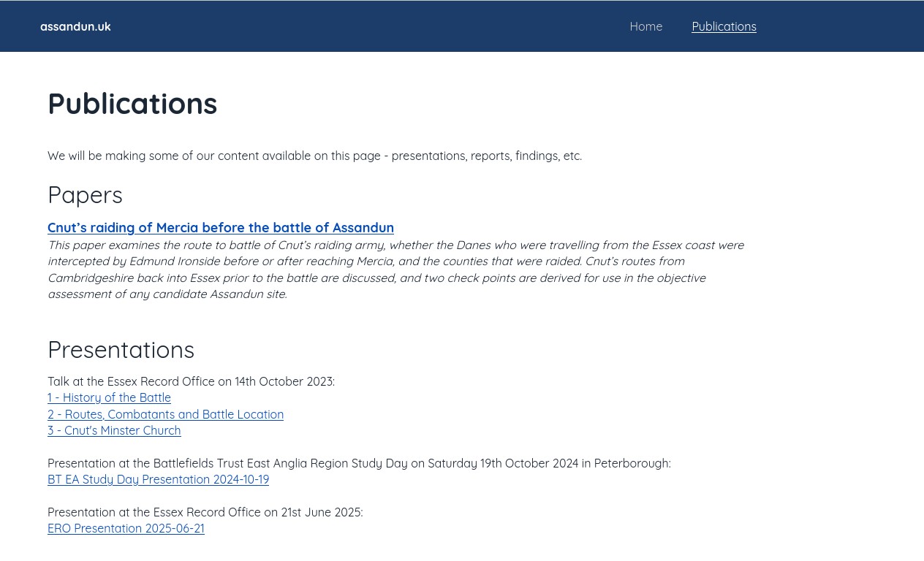The image size is (924, 561).
Task: Go to the Home page
Action: pyautogui.click(x=645, y=26)
